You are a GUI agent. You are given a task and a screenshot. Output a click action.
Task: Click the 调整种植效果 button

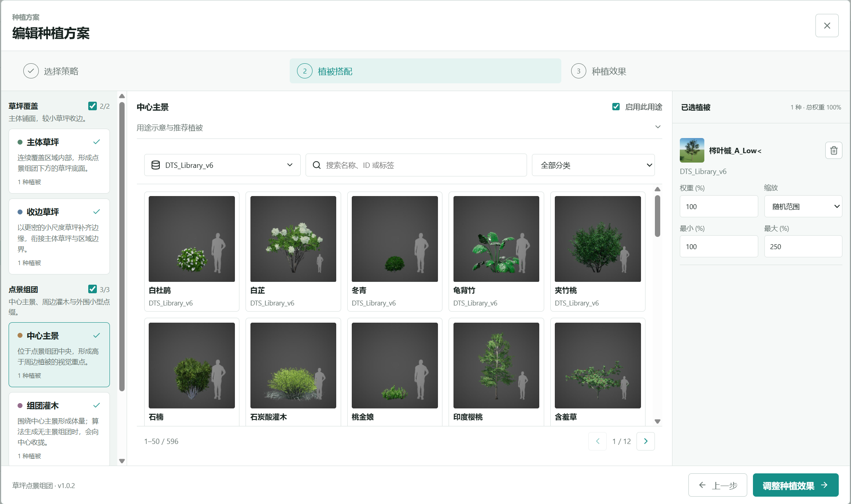pyautogui.click(x=795, y=485)
